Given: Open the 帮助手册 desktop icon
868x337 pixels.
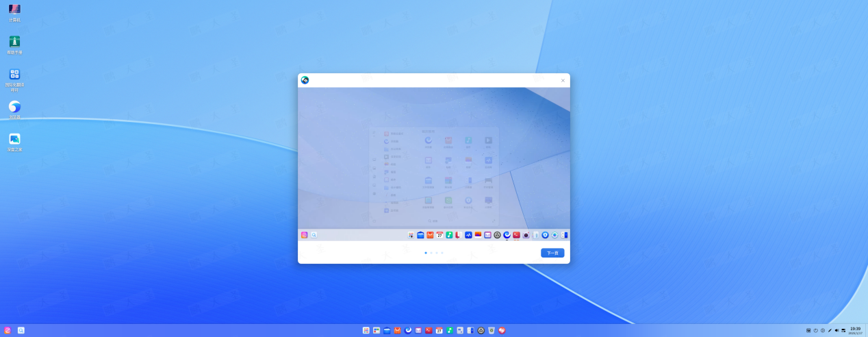Looking at the screenshot, I should click(14, 45).
